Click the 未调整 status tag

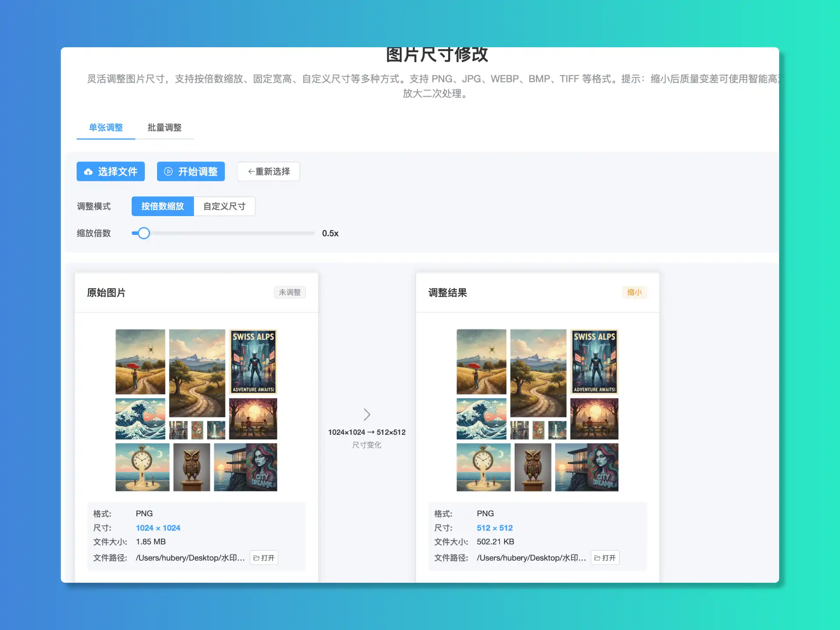tap(290, 292)
